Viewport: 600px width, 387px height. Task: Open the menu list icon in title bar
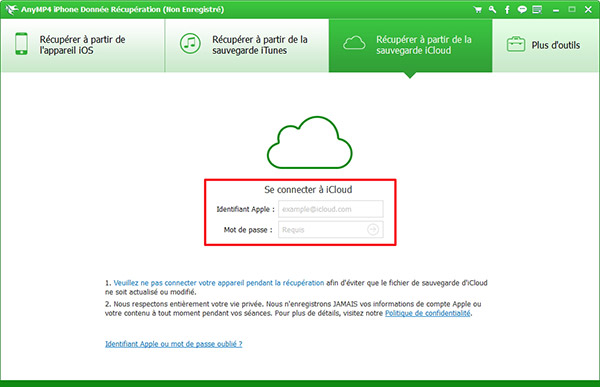(537, 10)
